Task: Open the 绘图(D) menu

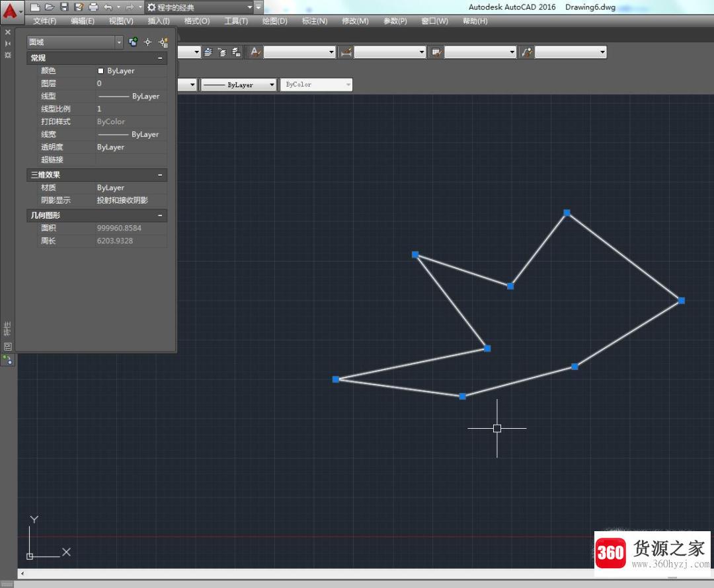Action: 274,21
